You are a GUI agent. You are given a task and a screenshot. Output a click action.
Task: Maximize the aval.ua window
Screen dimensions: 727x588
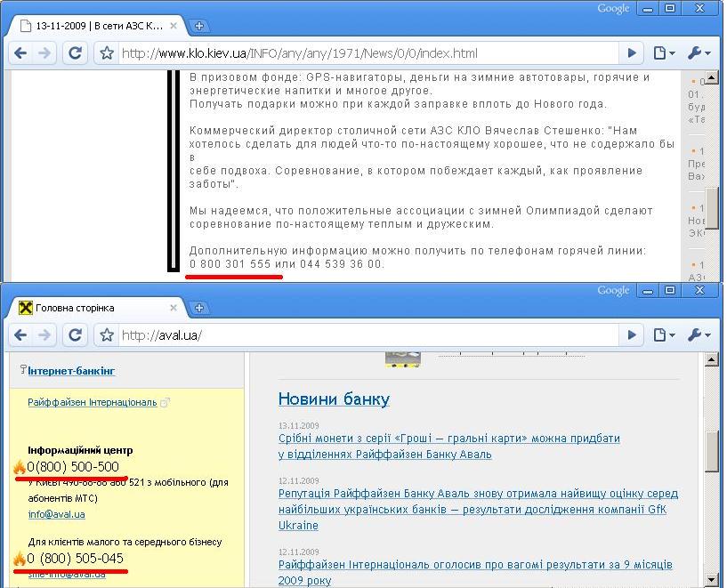670,290
